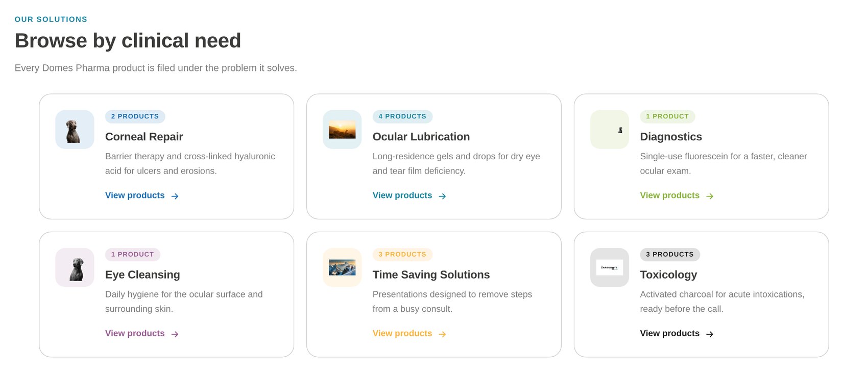Click the green arrow under Diagnostics
The width and height of the screenshot is (868, 372).
tap(710, 196)
